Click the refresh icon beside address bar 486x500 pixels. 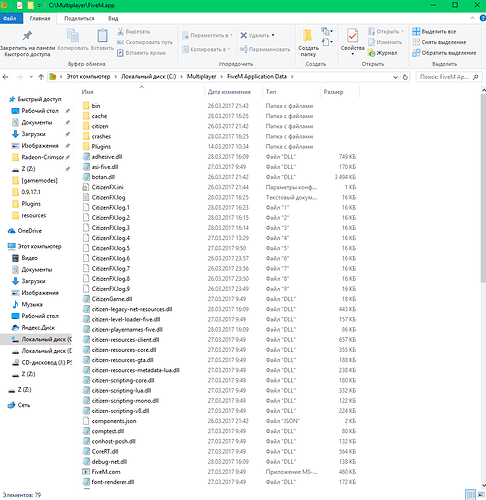point(405,77)
